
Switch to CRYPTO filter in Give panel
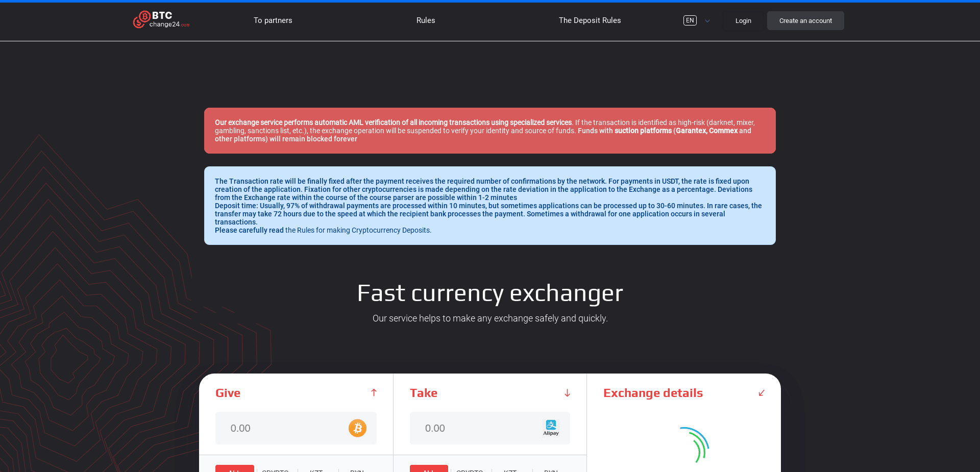276,470
